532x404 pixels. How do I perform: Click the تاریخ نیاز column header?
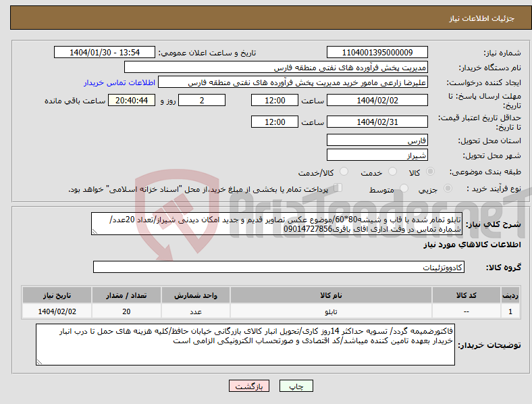[57, 295]
